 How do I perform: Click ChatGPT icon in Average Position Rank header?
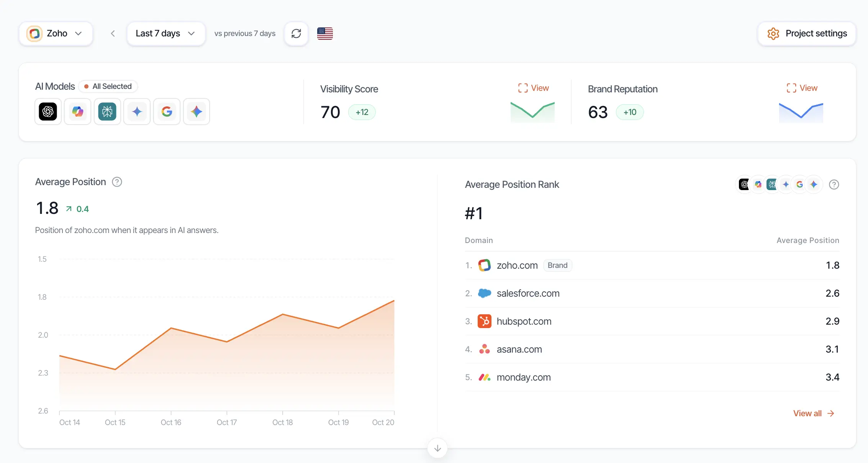[x=744, y=185]
